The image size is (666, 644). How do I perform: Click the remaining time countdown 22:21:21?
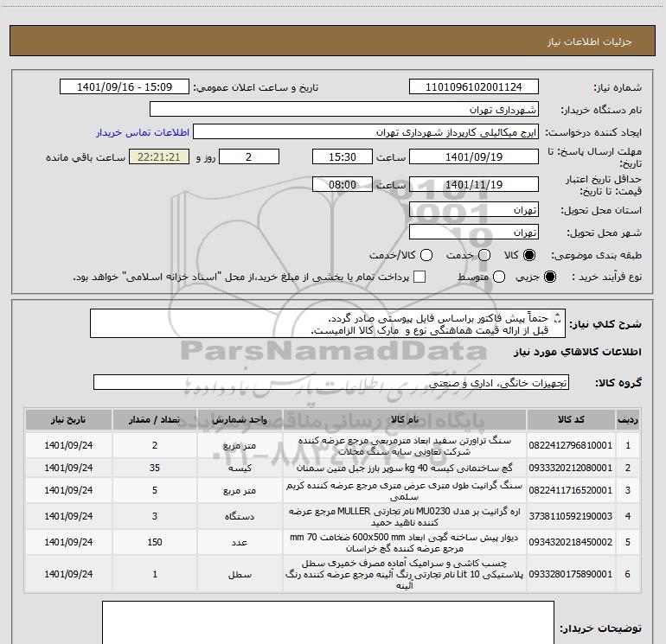coord(159,156)
